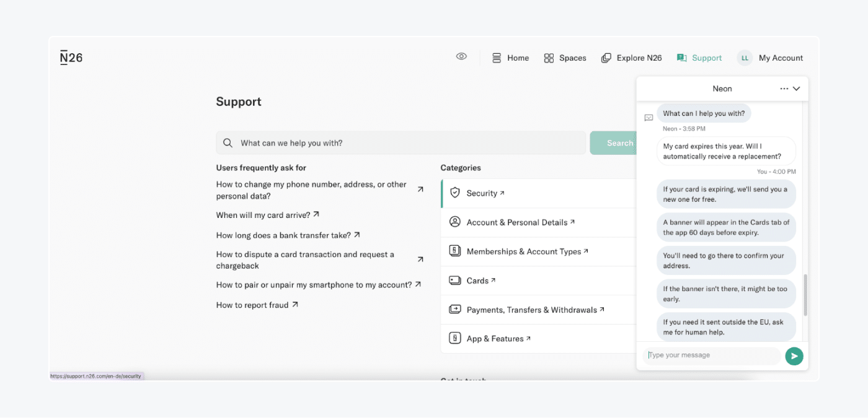868x418 pixels.
Task: Open 'How to report fraud' link
Action: [252, 305]
